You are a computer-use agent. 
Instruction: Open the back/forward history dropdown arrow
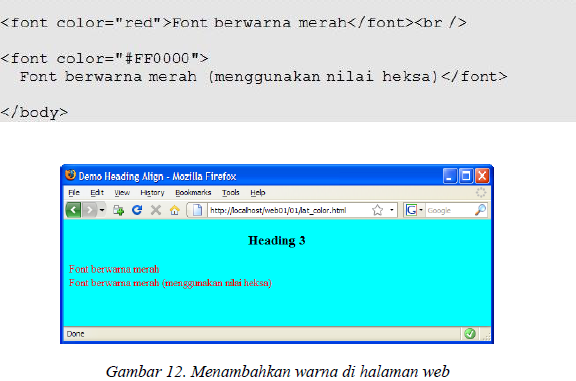(102, 210)
